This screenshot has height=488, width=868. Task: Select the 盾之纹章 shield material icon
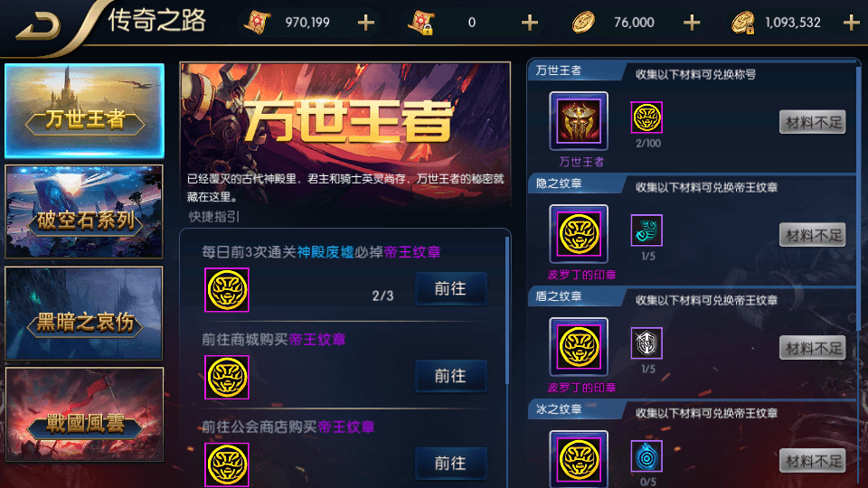646,343
